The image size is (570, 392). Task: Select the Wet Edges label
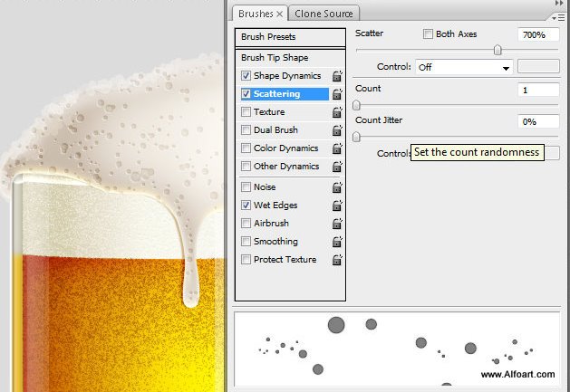pyautogui.click(x=275, y=205)
